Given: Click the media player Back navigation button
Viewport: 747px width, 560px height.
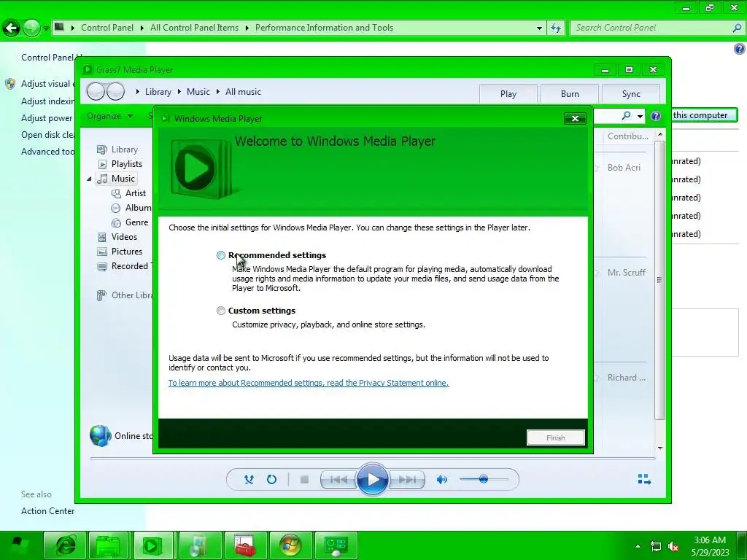Looking at the screenshot, I should click(96, 91).
